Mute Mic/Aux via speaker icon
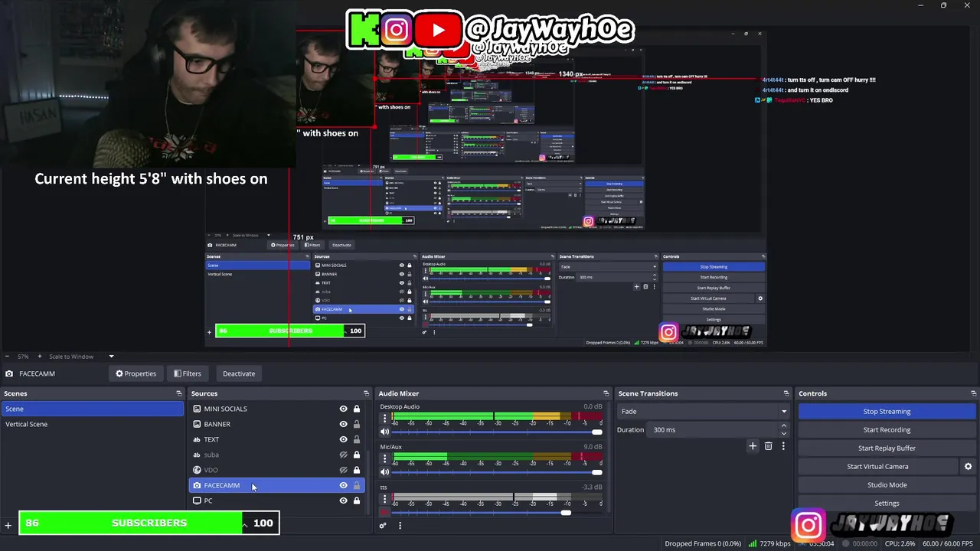This screenshot has width=980, height=551. point(384,472)
